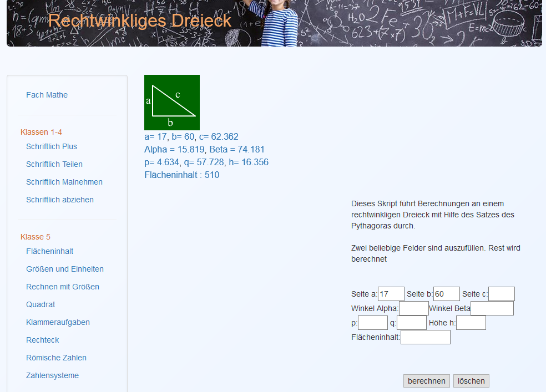The width and height of the screenshot is (546, 392).
Task: Click the Winkel Alpha input box
Action: click(413, 308)
